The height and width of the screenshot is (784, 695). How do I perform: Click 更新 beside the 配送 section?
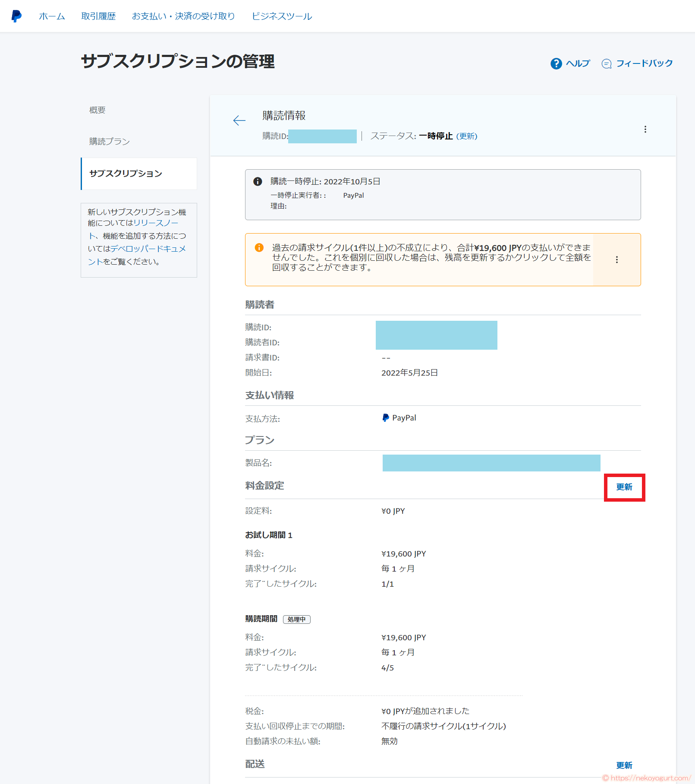click(x=625, y=765)
